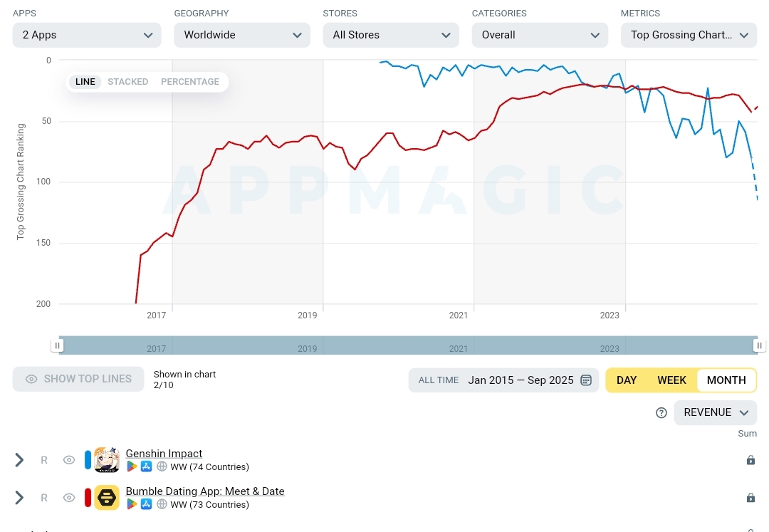Open the Geography Worldwide dropdown
The width and height of the screenshot is (769, 532).
242,35
